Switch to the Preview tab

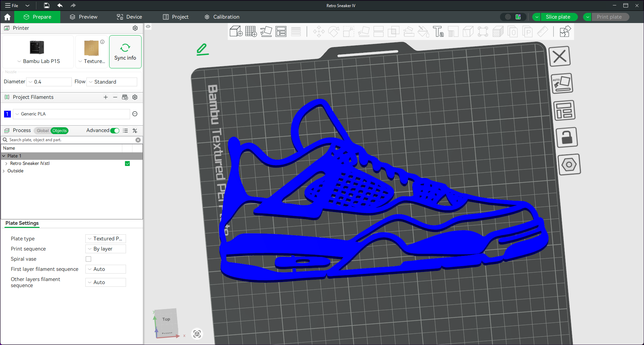[x=84, y=17]
